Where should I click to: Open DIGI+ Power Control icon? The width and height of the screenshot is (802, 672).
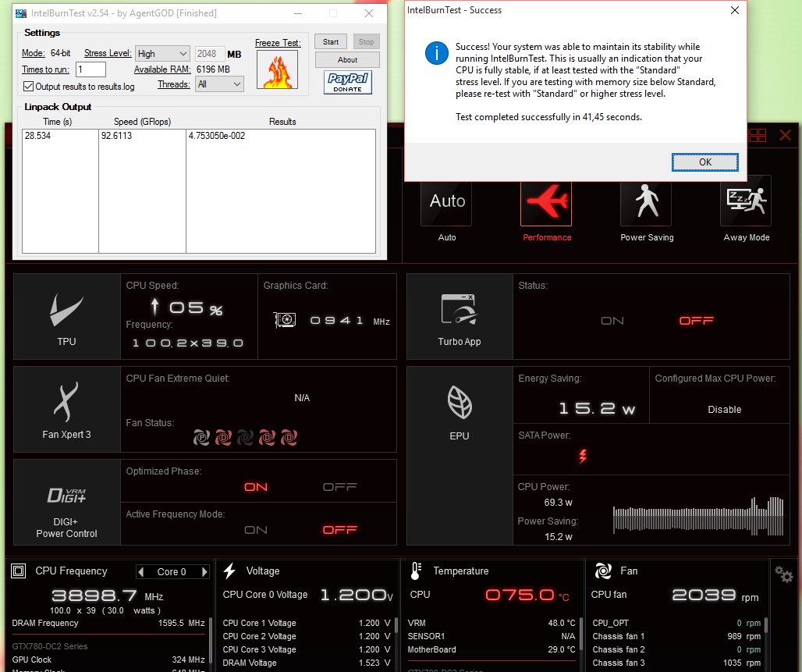[66, 495]
